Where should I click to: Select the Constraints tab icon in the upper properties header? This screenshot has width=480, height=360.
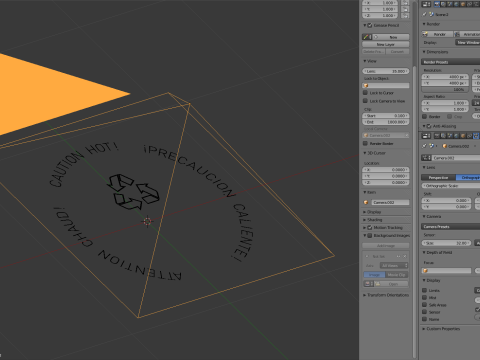[469, 4]
